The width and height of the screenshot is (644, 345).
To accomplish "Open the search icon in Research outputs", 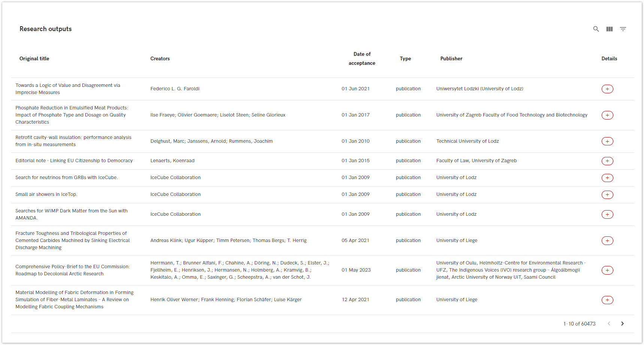I will (596, 29).
